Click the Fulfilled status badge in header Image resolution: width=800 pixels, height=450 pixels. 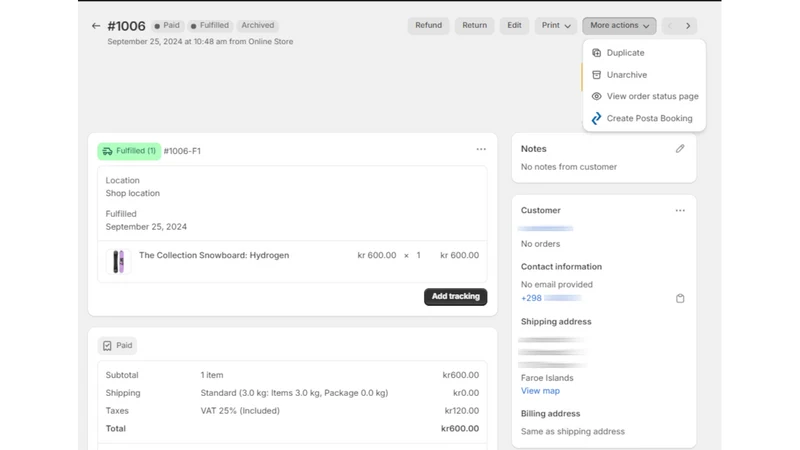[210, 26]
